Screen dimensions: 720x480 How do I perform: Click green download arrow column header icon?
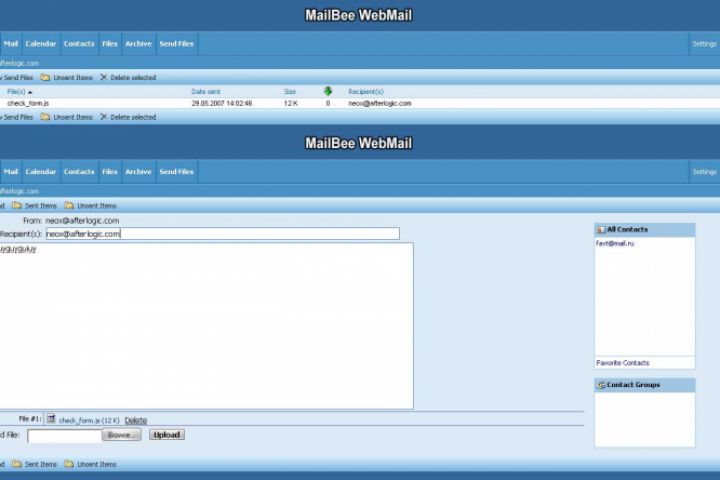pos(328,91)
